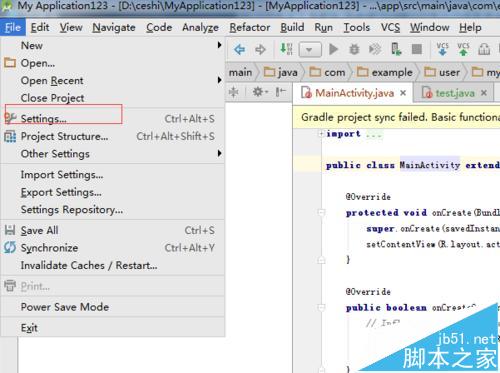The image size is (500, 373).
Task: Click the hide project panel icon
Action: click(281, 91)
